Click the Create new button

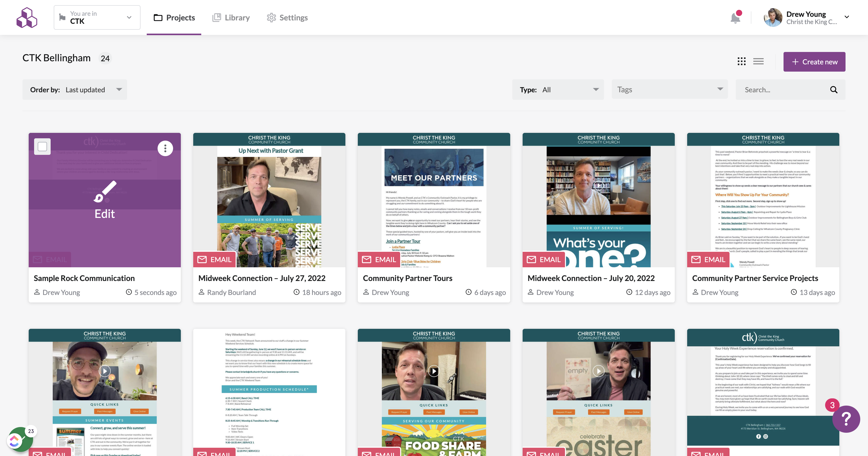point(814,62)
